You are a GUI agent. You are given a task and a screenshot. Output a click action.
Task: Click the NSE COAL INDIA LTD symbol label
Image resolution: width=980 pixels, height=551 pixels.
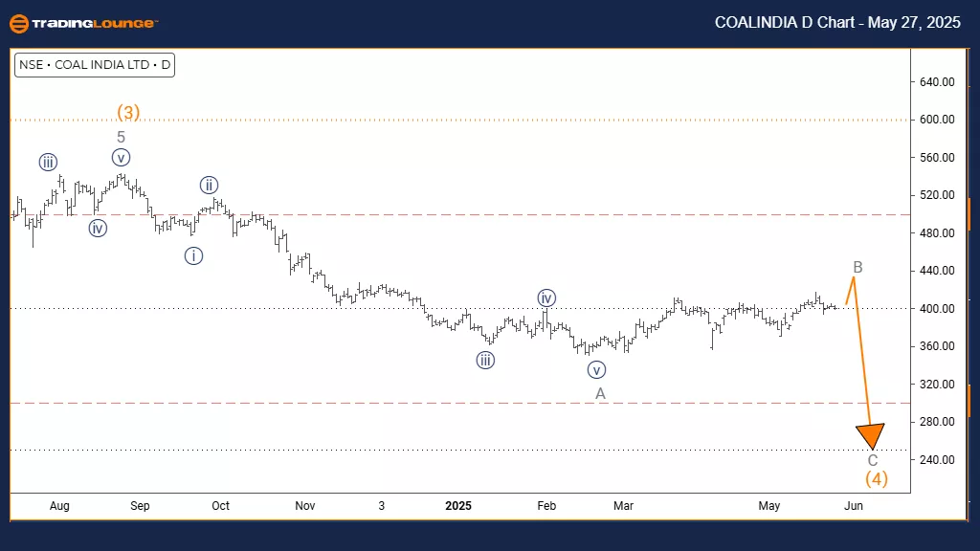click(x=94, y=66)
